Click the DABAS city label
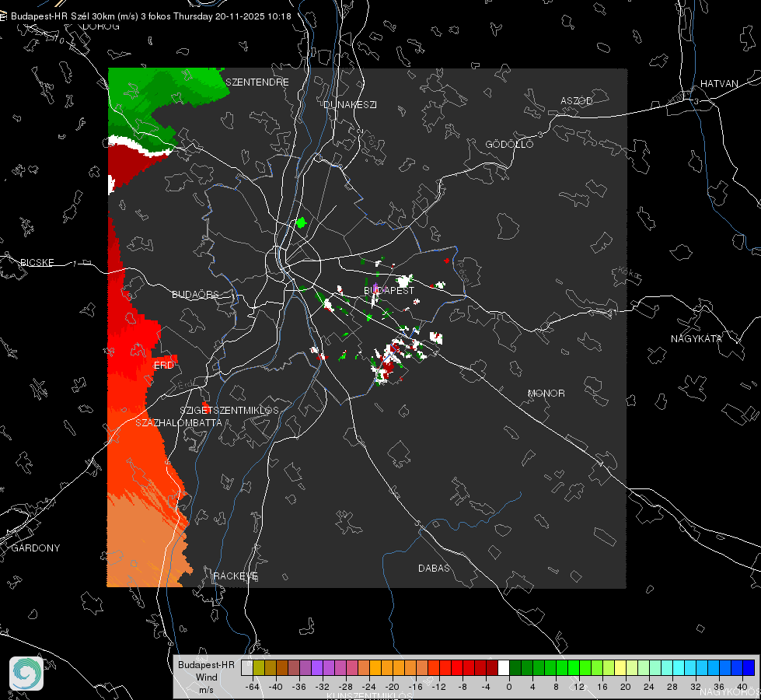This screenshot has width=761, height=700. tap(434, 568)
